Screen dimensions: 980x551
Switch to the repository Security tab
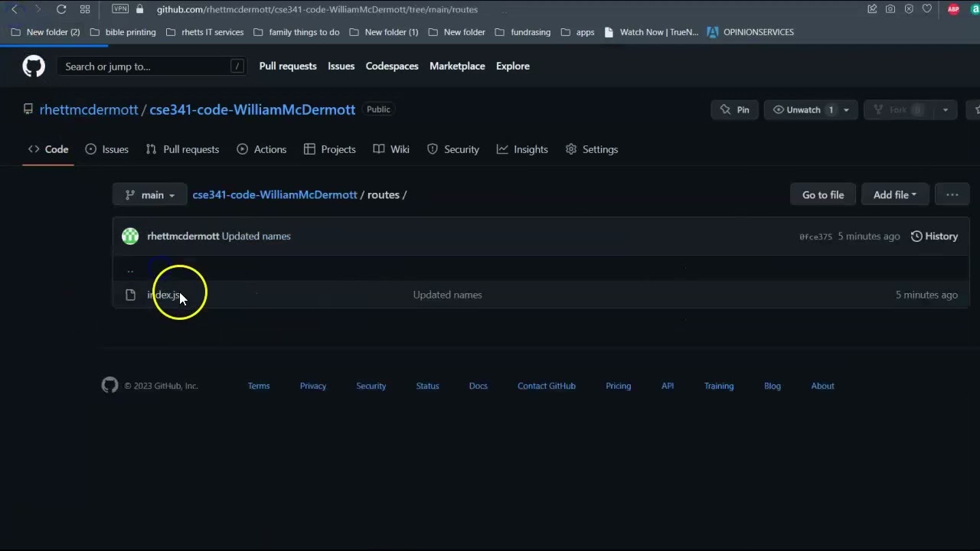(x=453, y=149)
